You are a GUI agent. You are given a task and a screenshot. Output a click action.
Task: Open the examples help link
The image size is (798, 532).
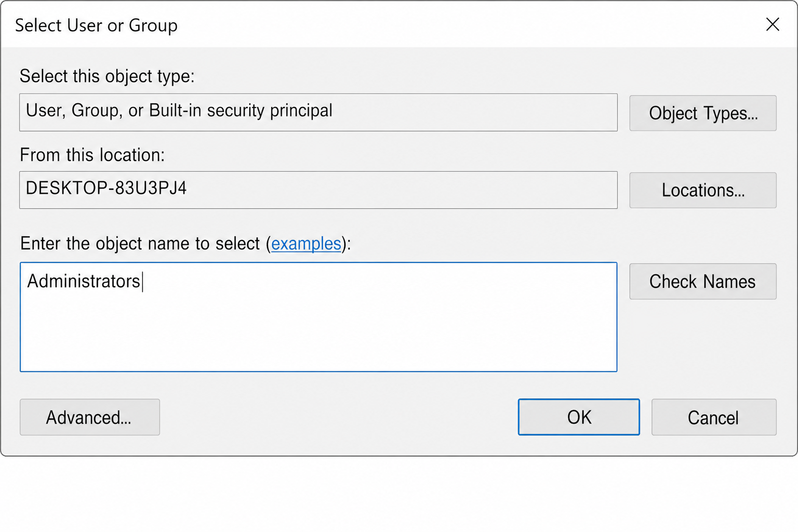pyautogui.click(x=306, y=243)
